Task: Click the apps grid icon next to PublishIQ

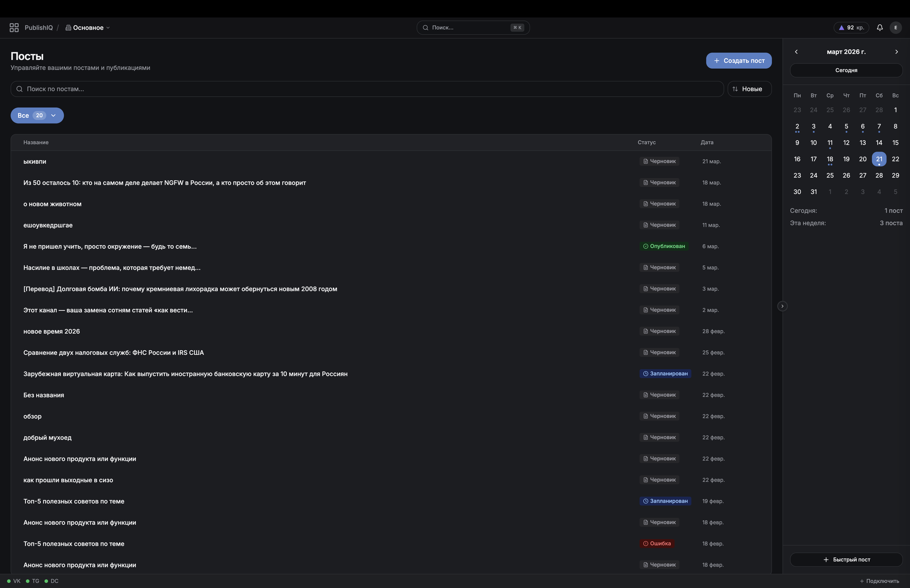Action: point(14,27)
